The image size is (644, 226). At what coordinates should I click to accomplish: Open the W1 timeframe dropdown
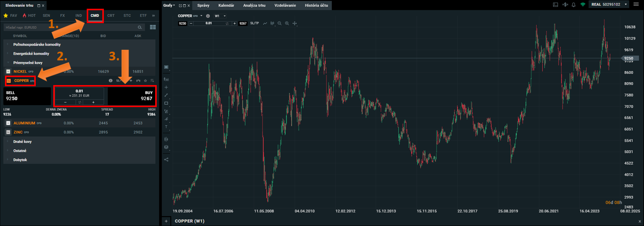[x=220, y=16]
